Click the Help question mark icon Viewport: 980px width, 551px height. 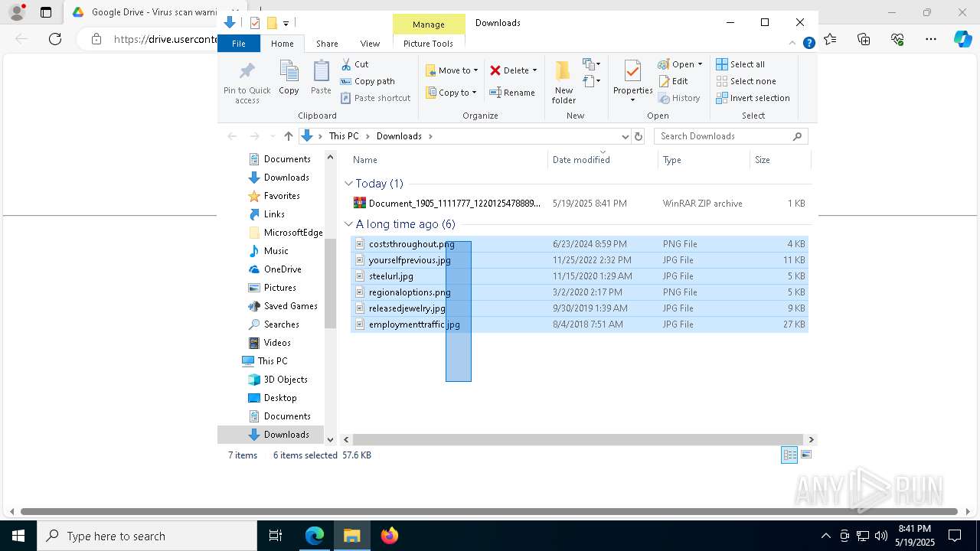[x=808, y=44]
